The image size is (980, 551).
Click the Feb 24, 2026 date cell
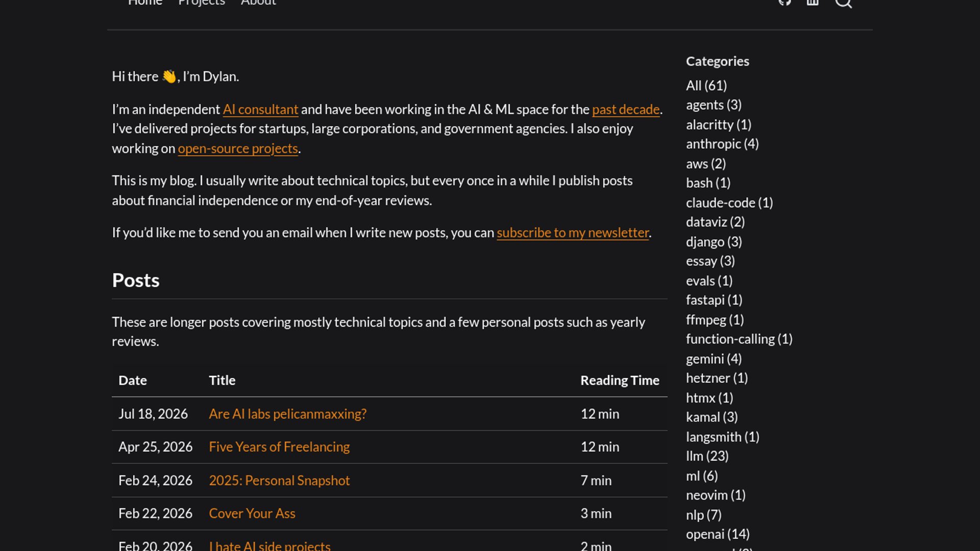155,481
